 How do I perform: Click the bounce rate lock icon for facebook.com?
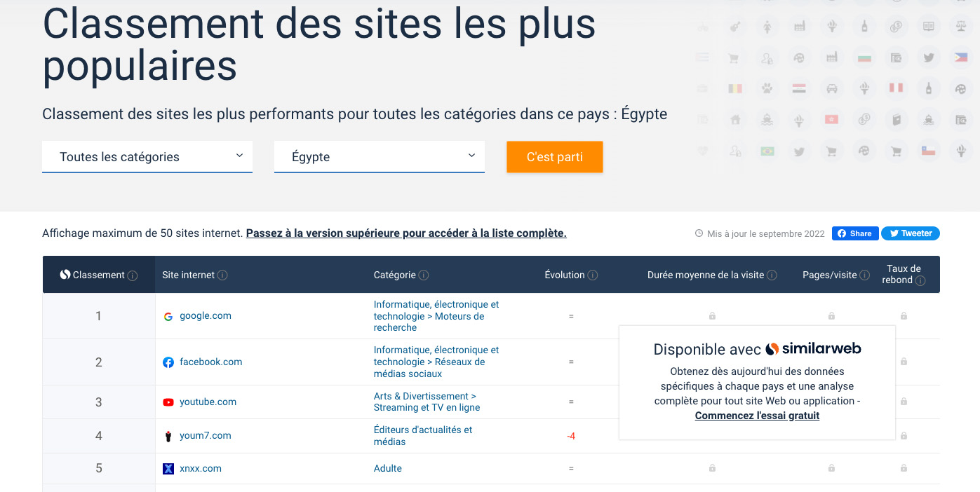click(904, 362)
